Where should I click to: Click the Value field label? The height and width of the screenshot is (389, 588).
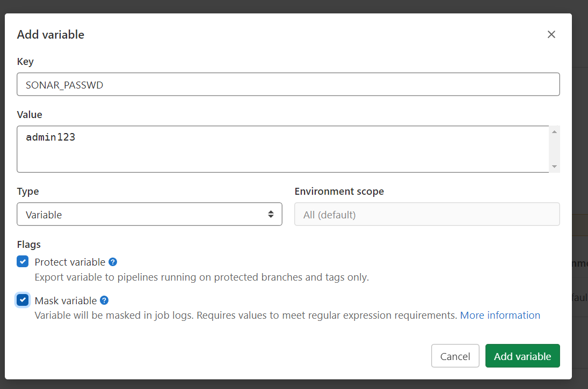(x=29, y=114)
